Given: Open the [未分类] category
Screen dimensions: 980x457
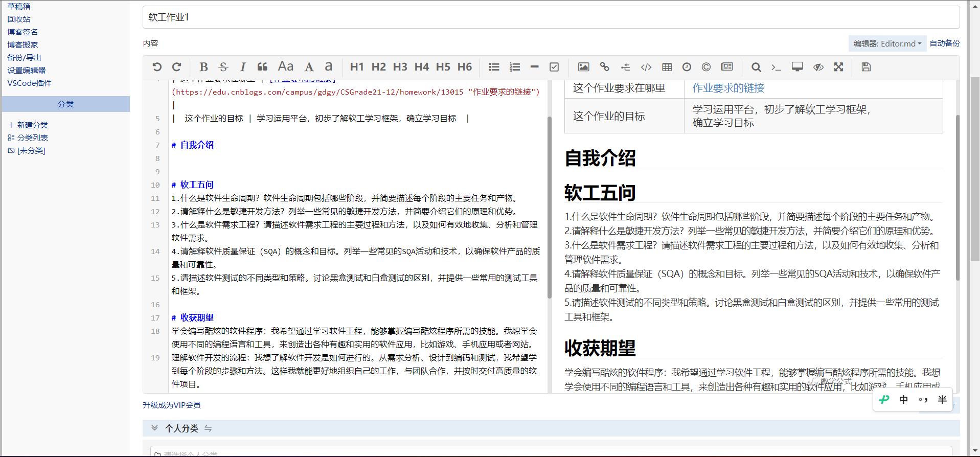Looking at the screenshot, I should [27, 150].
